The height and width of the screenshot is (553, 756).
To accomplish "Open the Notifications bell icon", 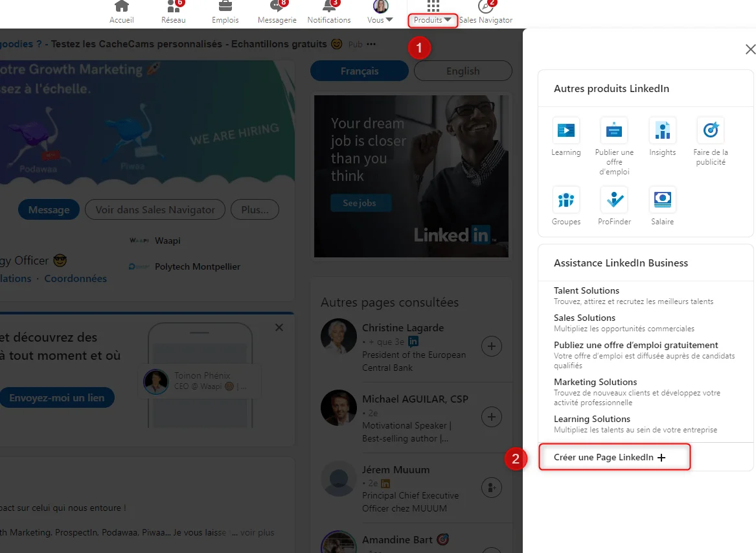I will pos(329,12).
